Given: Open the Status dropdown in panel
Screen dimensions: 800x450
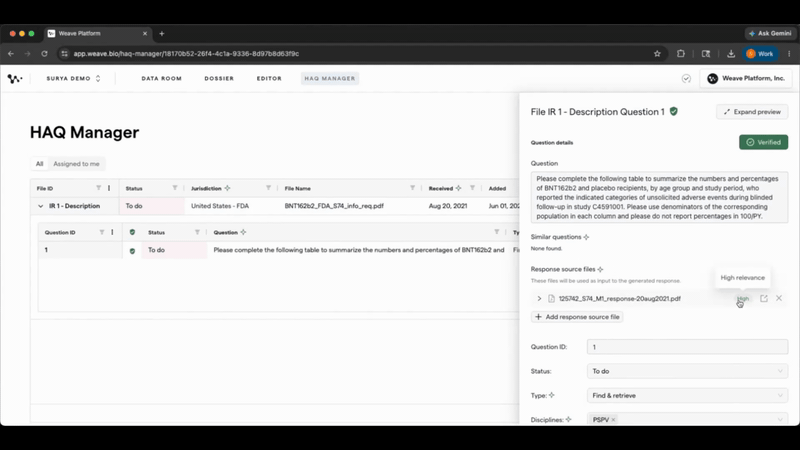Looking at the screenshot, I should [x=687, y=371].
